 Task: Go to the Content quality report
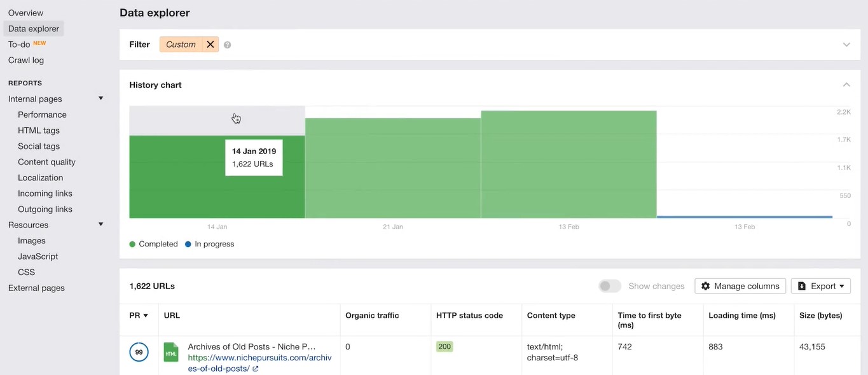pyautogui.click(x=46, y=162)
